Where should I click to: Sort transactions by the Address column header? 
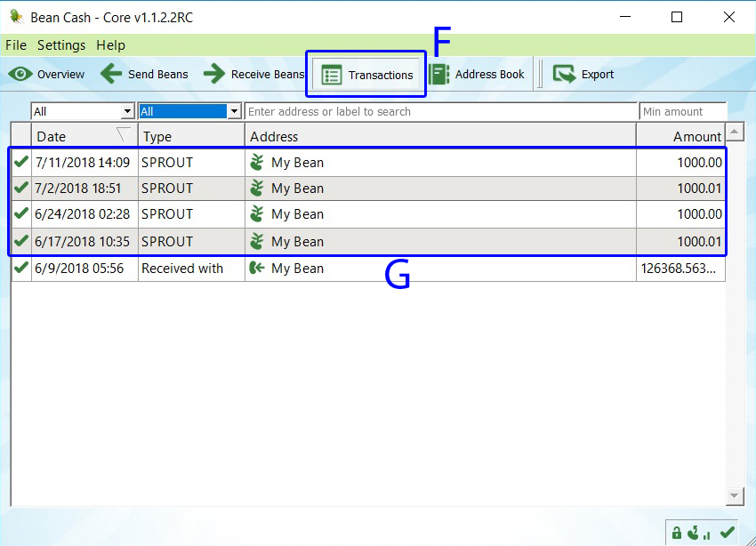440,136
